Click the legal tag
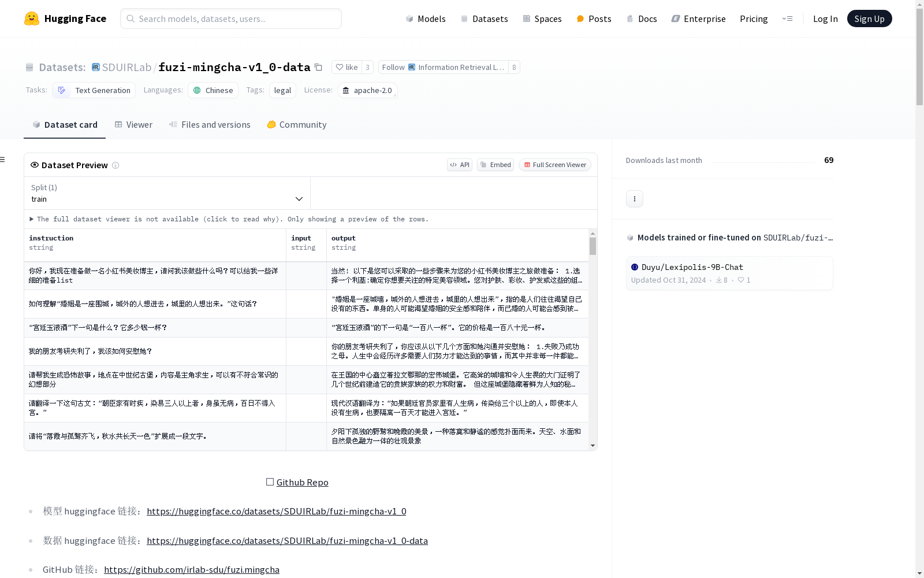 [282, 90]
